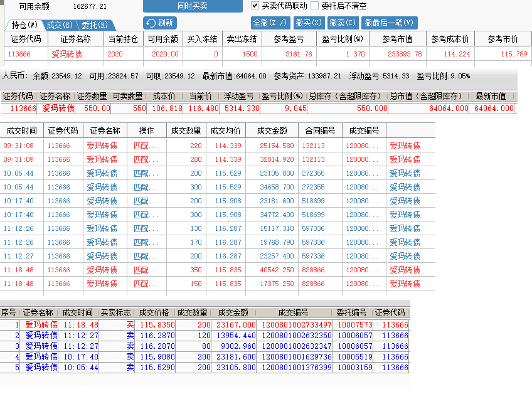Image resolution: width=532 pixels, height=394 pixels.
Task: Click 撤卖(C) cancel sell orders button
Action: 343,23
